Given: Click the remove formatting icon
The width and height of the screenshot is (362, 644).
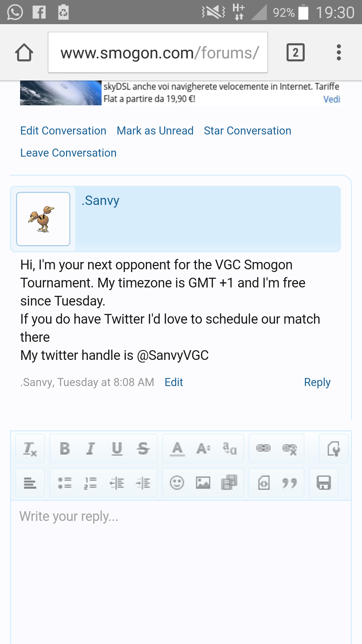Looking at the screenshot, I should (30, 448).
